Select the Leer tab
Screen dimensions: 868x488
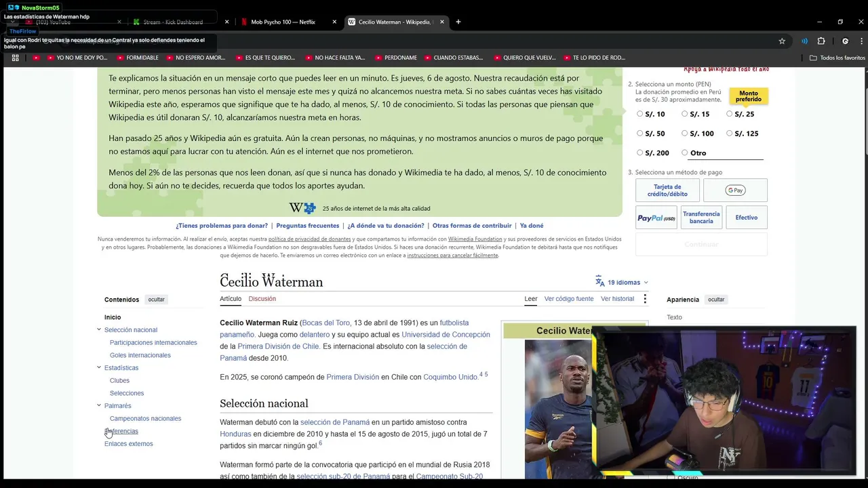(531, 299)
